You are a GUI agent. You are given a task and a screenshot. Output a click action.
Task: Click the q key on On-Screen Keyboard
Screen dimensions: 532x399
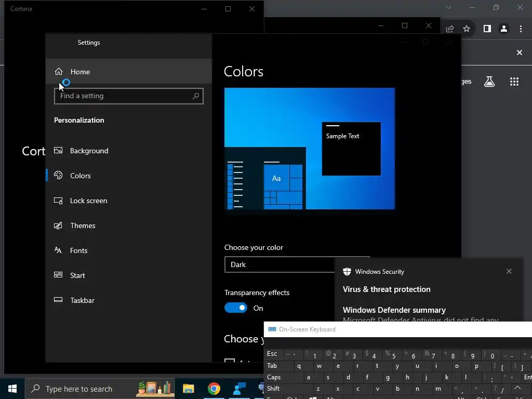coord(299,366)
